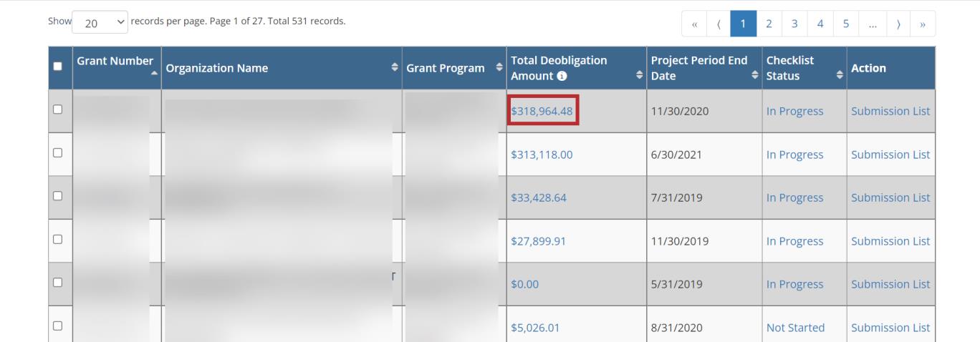Select the checkbox for the $313,118.00 row

click(x=58, y=153)
